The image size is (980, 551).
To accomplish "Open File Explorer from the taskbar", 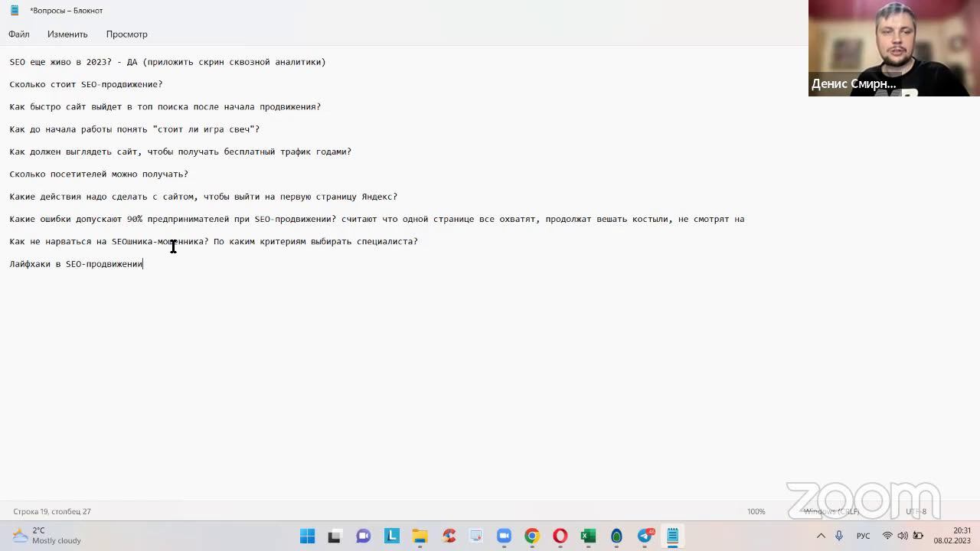I will point(420,536).
